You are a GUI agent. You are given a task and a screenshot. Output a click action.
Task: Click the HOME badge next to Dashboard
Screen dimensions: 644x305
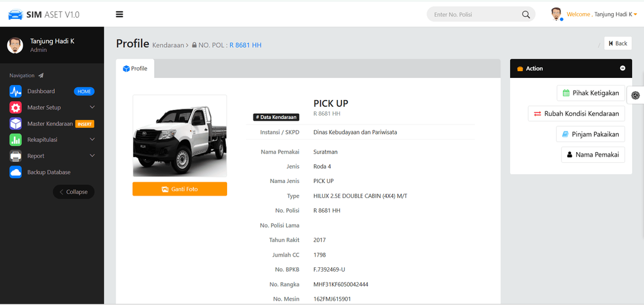click(x=84, y=92)
